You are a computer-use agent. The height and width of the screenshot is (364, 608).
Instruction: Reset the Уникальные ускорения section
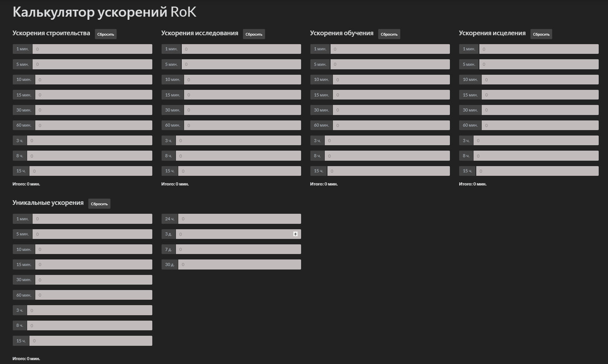[99, 204]
